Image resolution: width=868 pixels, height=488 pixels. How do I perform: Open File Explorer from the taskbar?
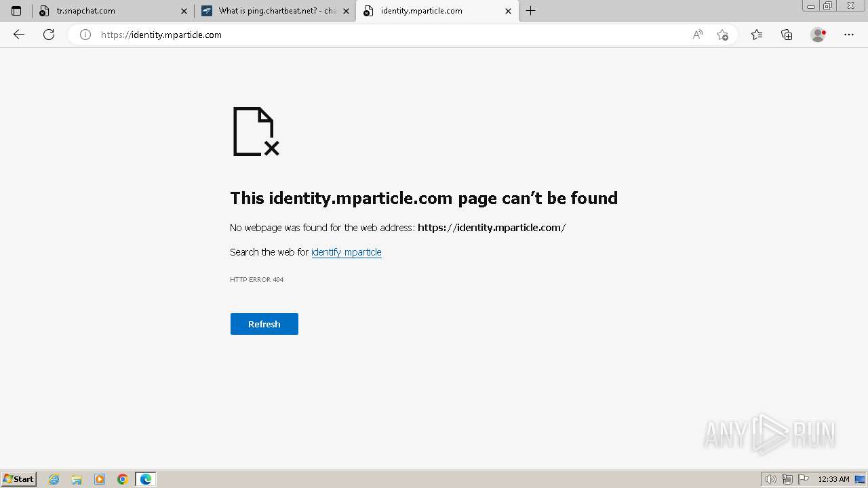[x=77, y=479]
